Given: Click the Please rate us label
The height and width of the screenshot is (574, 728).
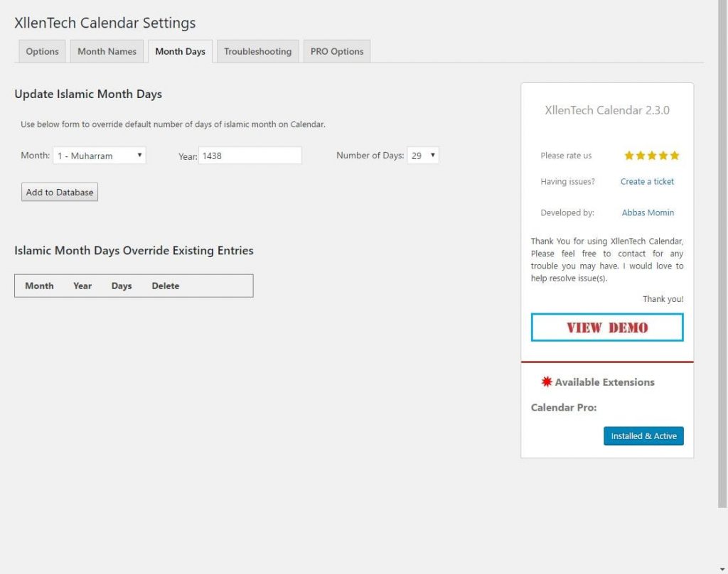Looking at the screenshot, I should coord(566,156).
